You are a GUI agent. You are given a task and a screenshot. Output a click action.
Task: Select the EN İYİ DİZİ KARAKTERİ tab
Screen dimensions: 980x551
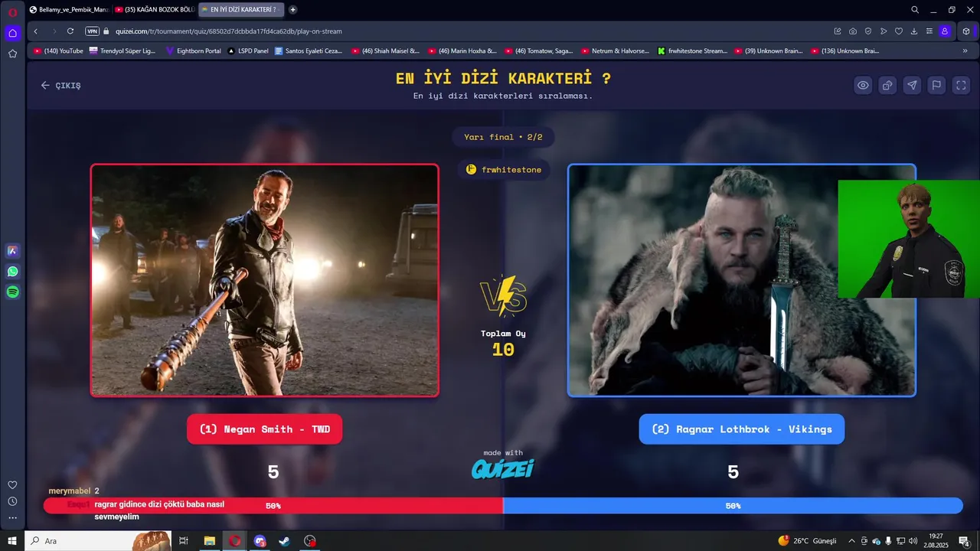point(240,10)
